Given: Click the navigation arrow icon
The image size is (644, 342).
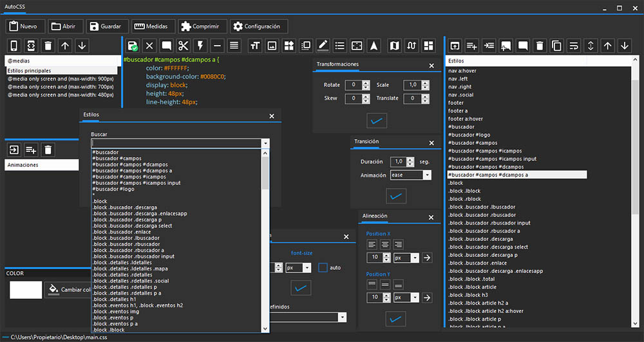Looking at the screenshot, I should (374, 46).
